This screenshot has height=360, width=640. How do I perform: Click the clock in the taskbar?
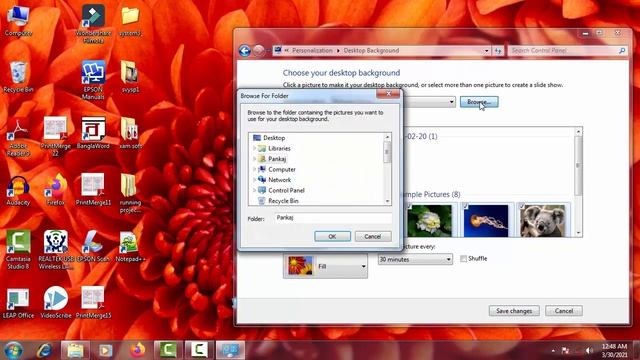[614, 351]
